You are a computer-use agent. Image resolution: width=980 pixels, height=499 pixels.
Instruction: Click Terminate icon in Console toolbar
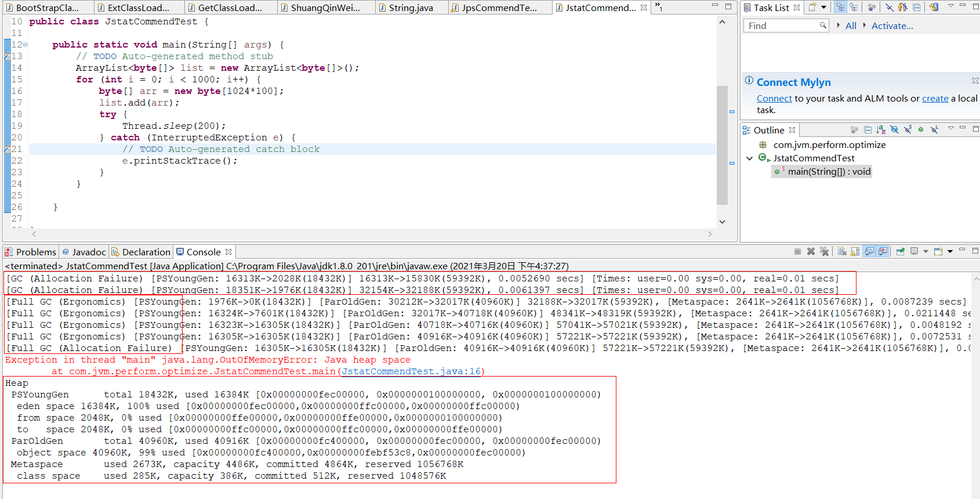pos(797,251)
